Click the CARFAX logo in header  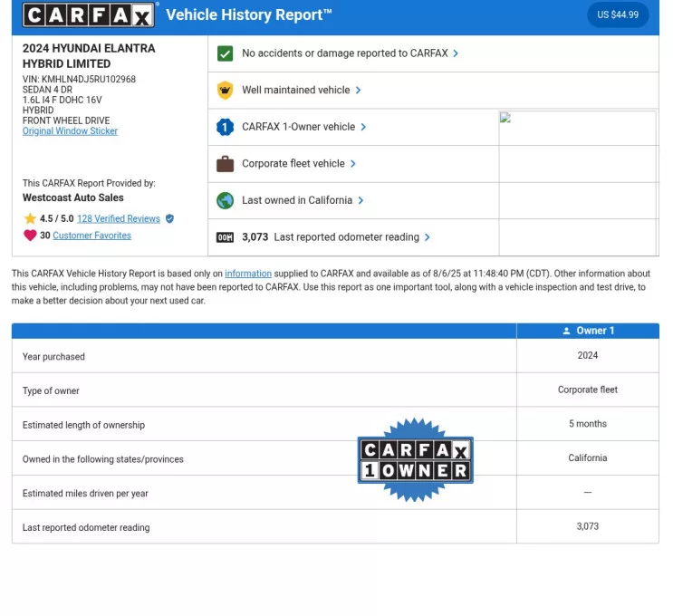tap(89, 14)
